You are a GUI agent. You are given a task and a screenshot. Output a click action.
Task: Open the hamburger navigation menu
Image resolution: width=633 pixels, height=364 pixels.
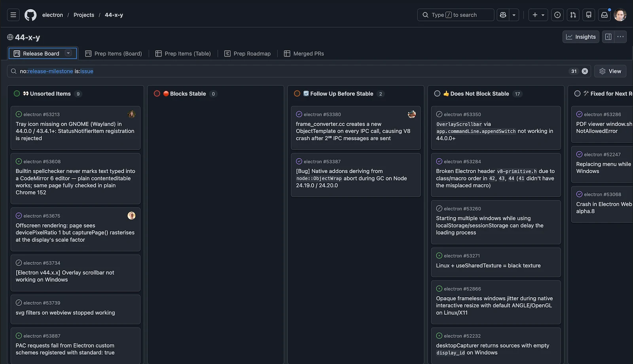13,15
